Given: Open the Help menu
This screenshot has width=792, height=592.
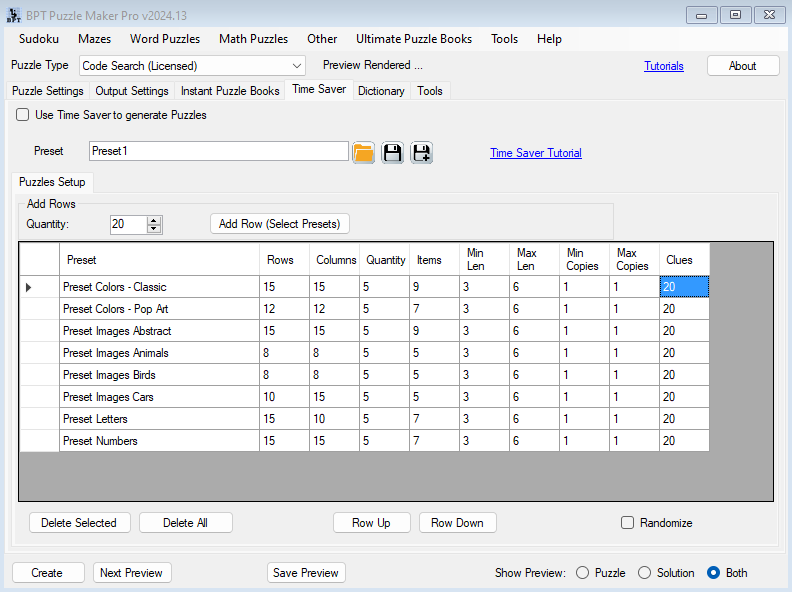Looking at the screenshot, I should [549, 39].
